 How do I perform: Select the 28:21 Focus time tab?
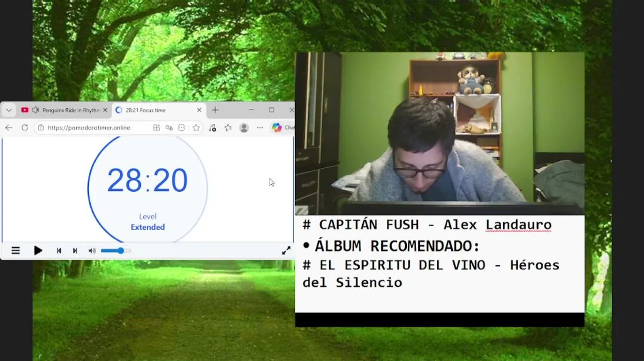tap(158, 110)
